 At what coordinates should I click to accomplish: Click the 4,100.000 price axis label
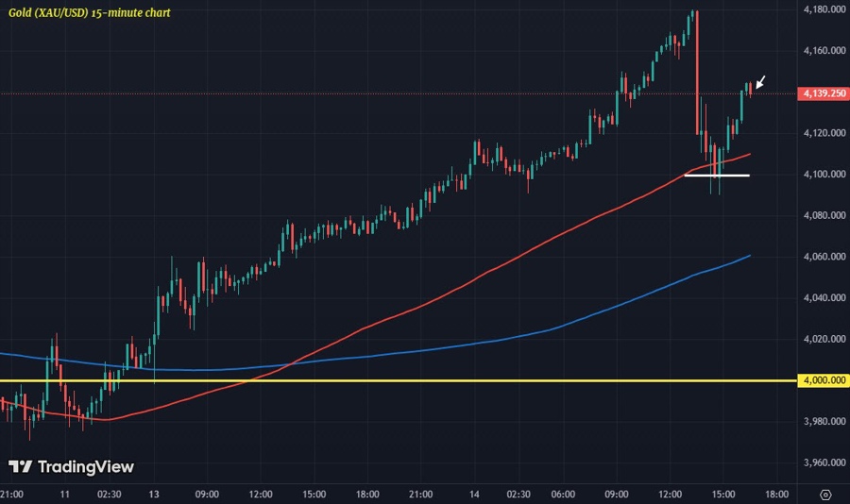[823, 175]
